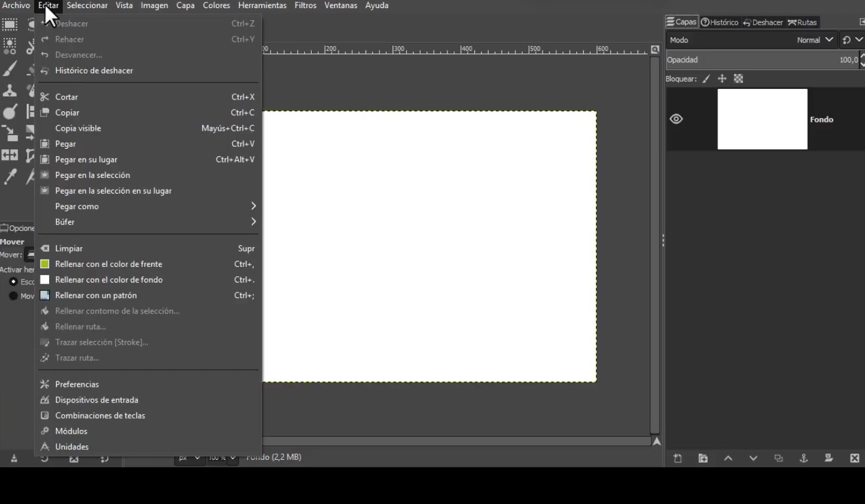
Task: Choose Pegar en la selección en su lugar
Action: pos(148,190)
